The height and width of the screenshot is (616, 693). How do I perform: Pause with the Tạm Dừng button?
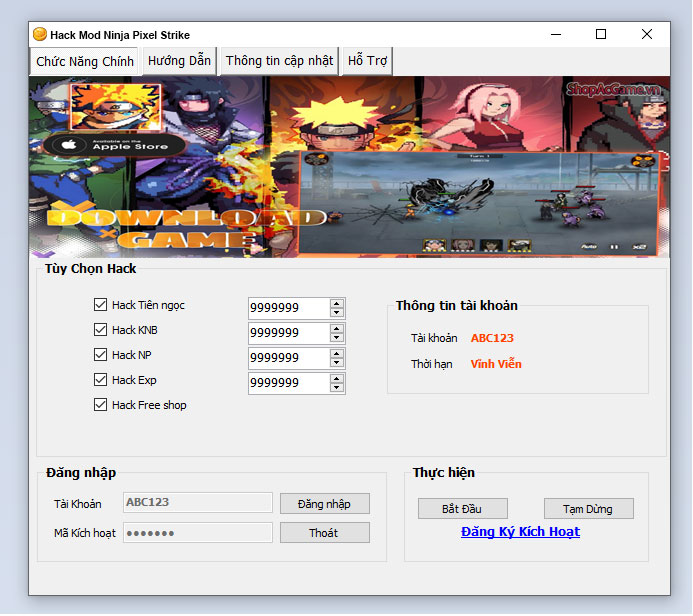tap(589, 509)
